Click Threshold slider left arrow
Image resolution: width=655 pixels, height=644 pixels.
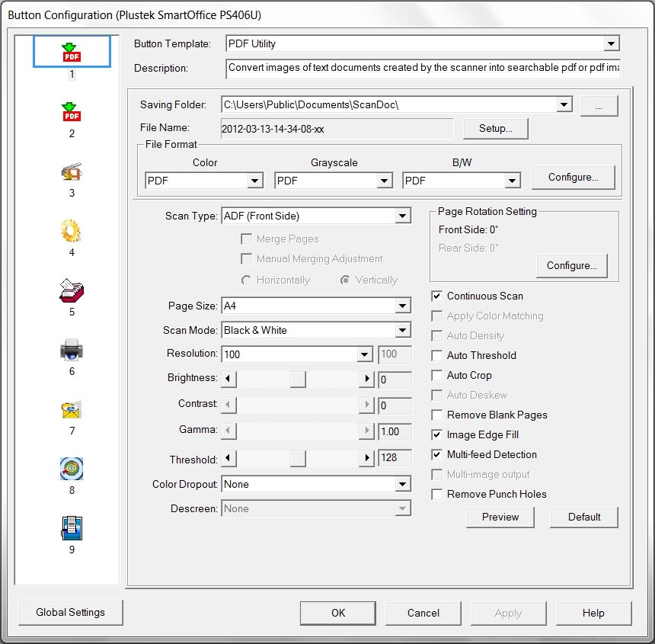pyautogui.click(x=228, y=459)
